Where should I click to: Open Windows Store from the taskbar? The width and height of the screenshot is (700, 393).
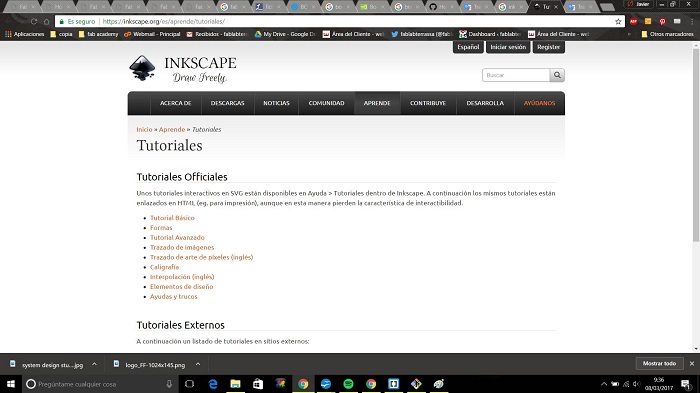[258, 384]
